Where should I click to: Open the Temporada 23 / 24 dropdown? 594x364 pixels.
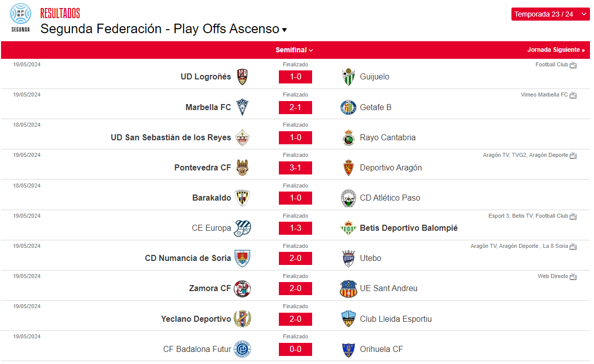click(x=550, y=15)
